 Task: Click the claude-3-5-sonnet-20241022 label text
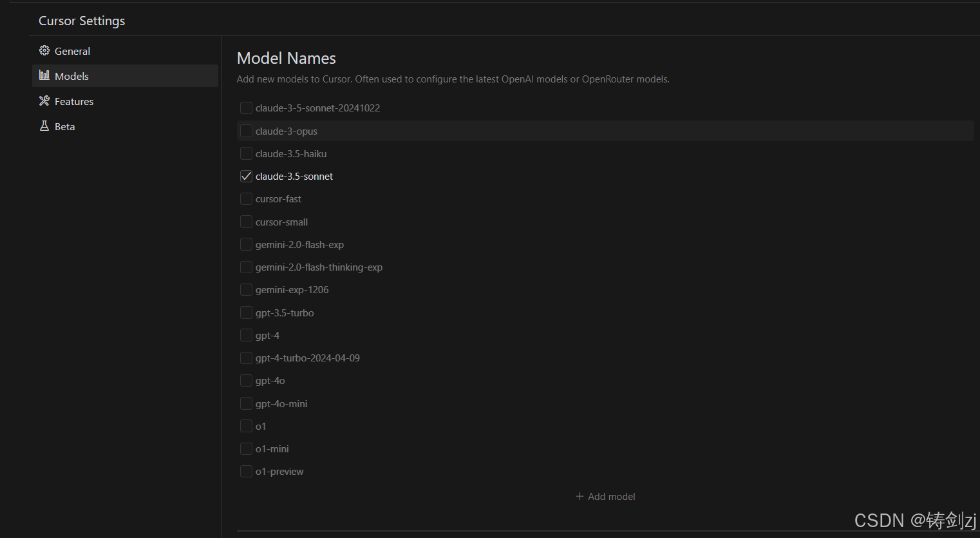pyautogui.click(x=318, y=108)
